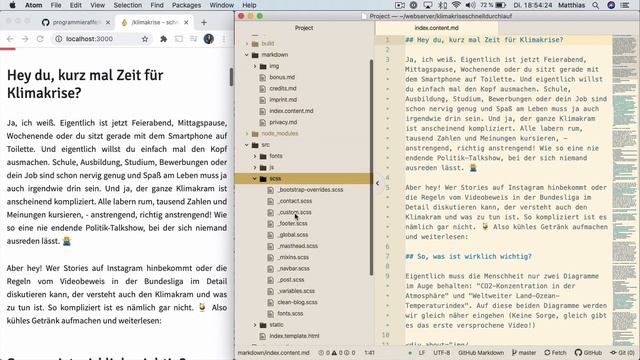Viewport: 640px width, 360px height.
Task: Click the Wi-Fi icon in menu bar
Action: (456, 5)
